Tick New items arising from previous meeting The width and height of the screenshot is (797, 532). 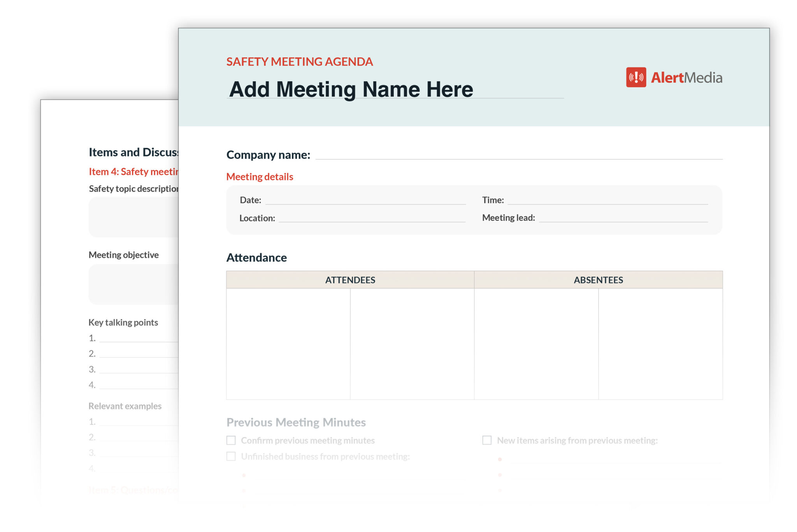[487, 440]
